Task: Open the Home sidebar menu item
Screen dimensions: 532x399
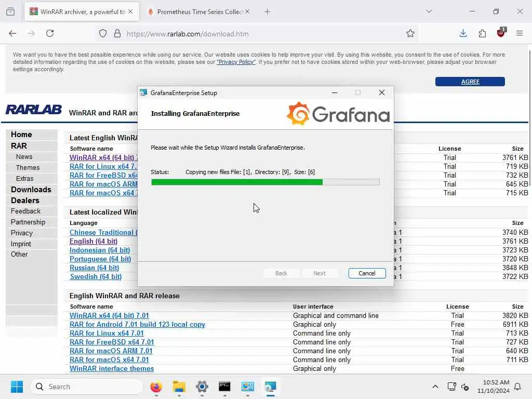Action: 21,135
